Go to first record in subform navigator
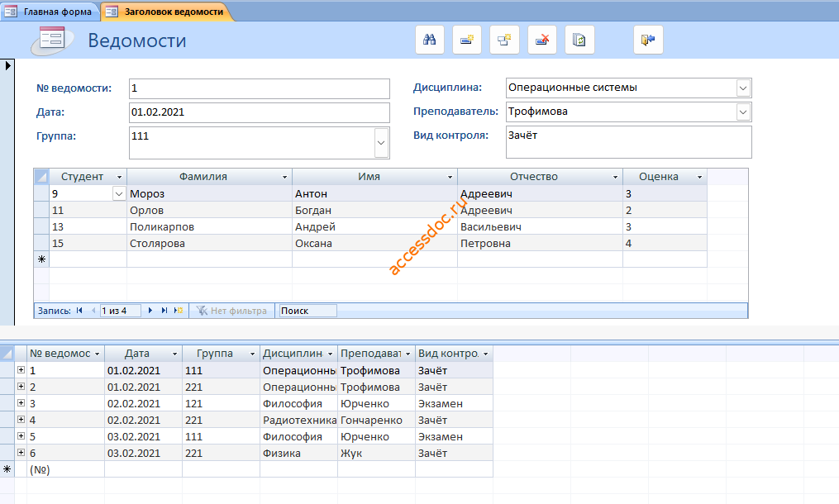839x504 pixels. point(79,311)
